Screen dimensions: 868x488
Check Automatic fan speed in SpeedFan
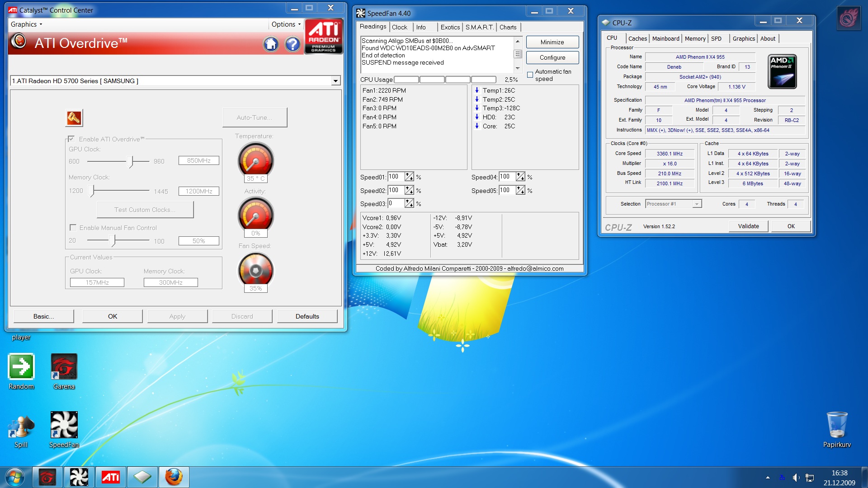530,75
